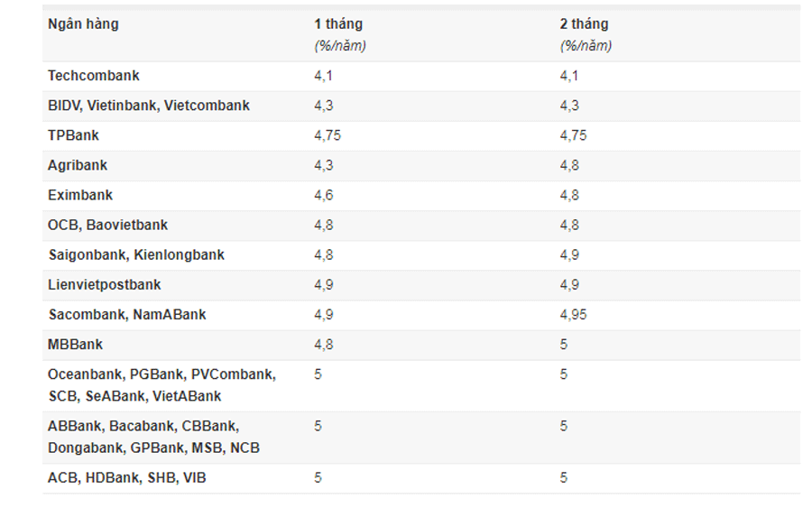The height and width of the screenshot is (517, 812).
Task: Click the MBBank bank name
Action: (76, 344)
